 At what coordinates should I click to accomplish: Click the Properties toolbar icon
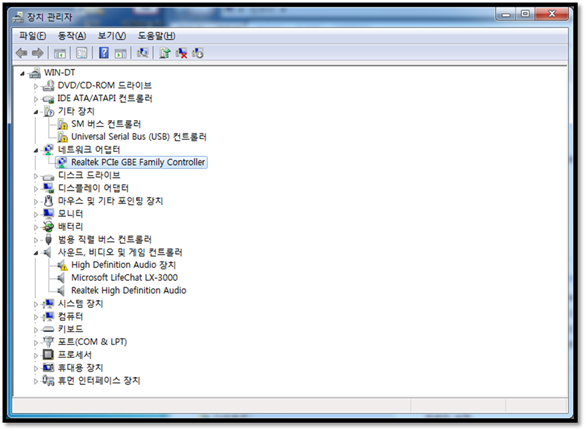[x=81, y=53]
